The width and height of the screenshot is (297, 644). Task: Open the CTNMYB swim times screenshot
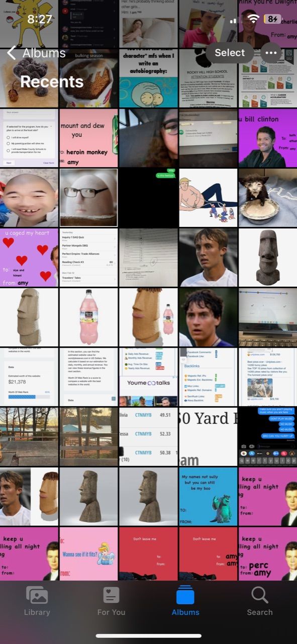pyautogui.click(x=148, y=437)
